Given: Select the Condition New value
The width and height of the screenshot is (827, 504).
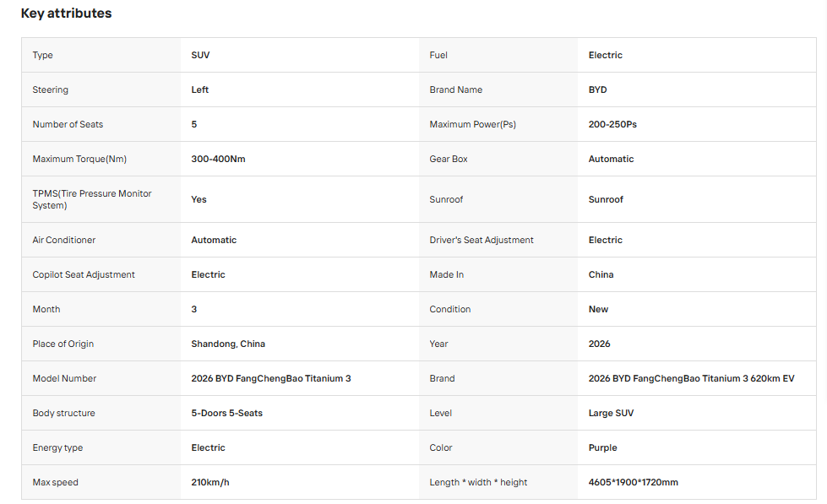Looking at the screenshot, I should click(598, 310).
